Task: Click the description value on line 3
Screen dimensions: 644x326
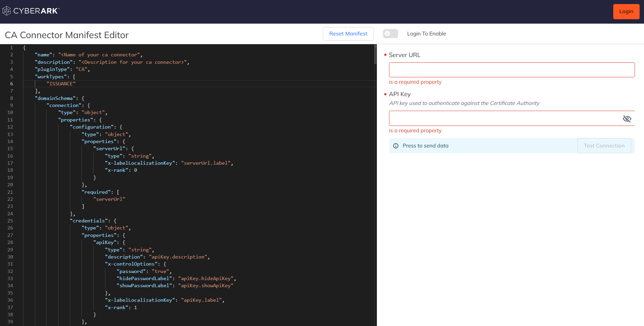Action: [133, 62]
